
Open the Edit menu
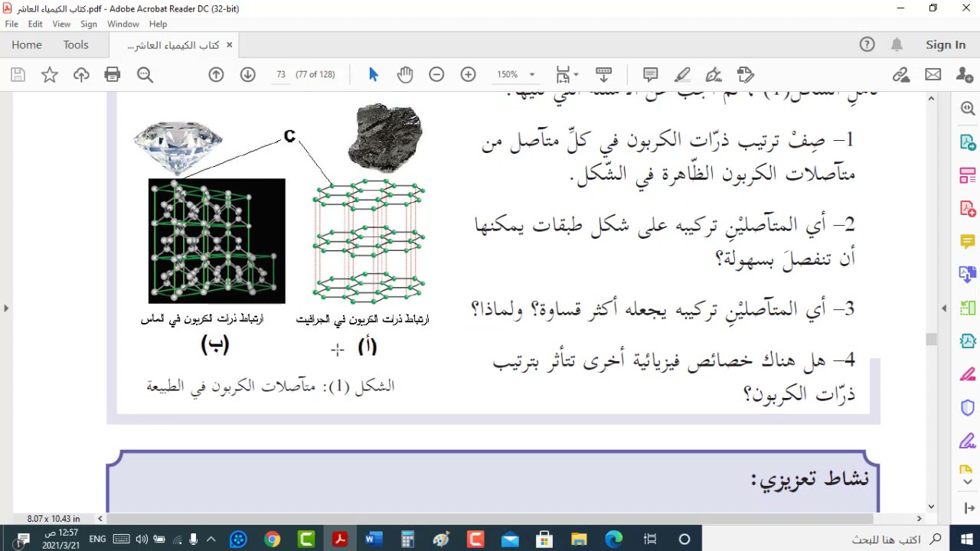tap(35, 24)
